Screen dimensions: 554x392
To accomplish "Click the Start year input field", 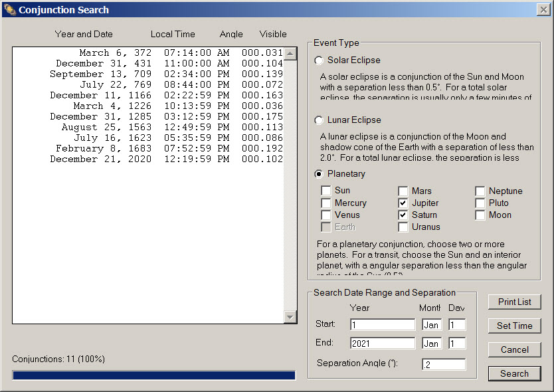I will (x=383, y=324).
